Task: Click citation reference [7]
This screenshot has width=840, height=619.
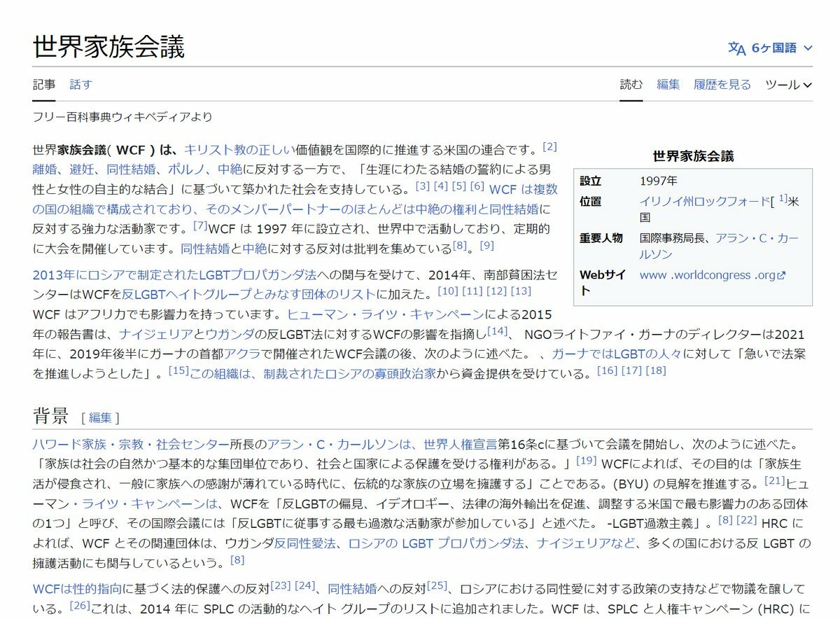Action: [x=201, y=225]
